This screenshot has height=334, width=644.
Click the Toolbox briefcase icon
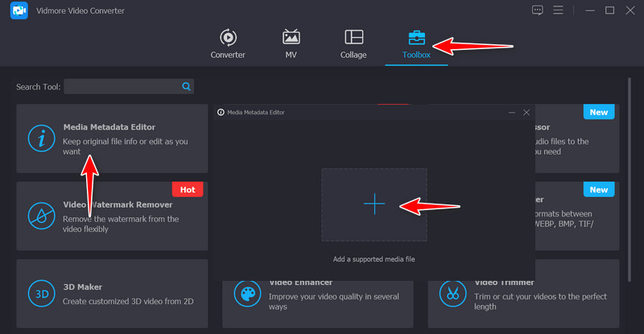coord(416,38)
